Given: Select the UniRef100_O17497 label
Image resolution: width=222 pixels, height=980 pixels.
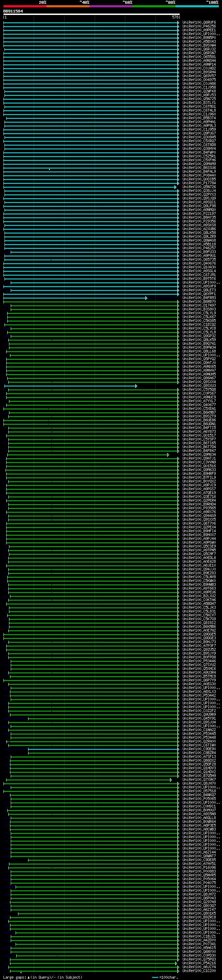Looking at the screenshot, I should pos(199,306).
